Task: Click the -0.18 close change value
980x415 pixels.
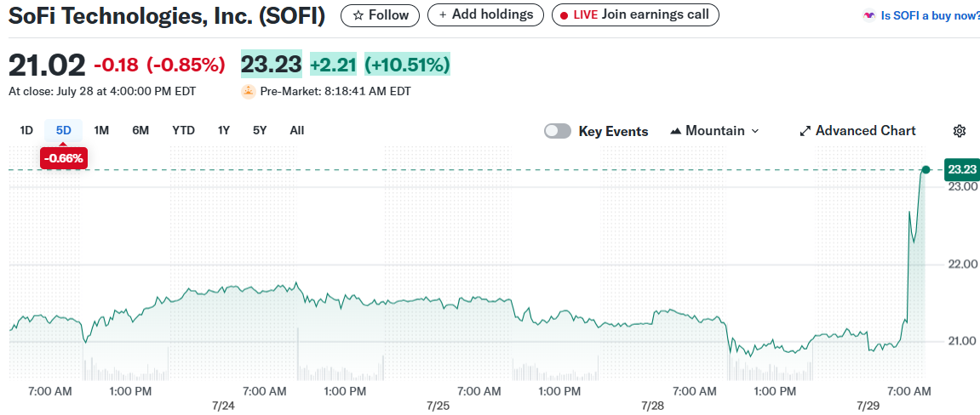Action: coord(117,65)
